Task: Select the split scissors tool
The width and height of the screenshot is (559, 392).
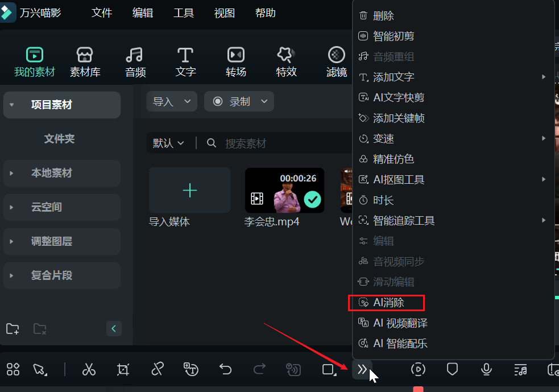Action: point(89,370)
